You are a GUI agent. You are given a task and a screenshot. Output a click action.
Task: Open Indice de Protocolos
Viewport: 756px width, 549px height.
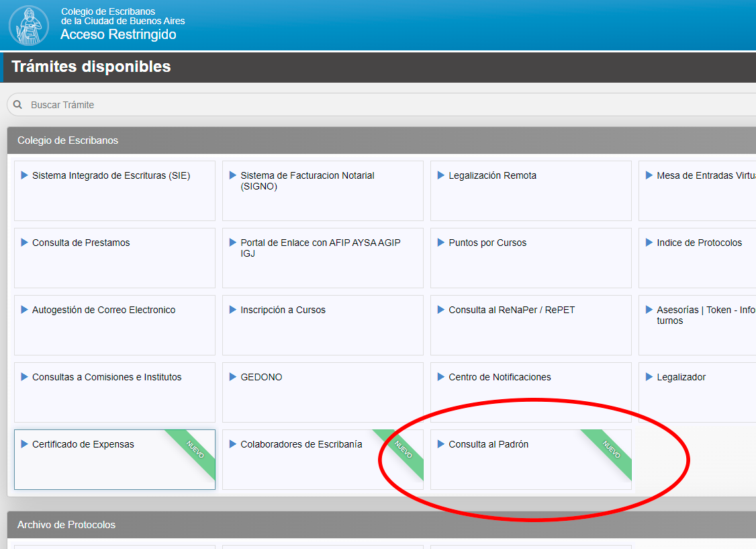click(x=697, y=258)
